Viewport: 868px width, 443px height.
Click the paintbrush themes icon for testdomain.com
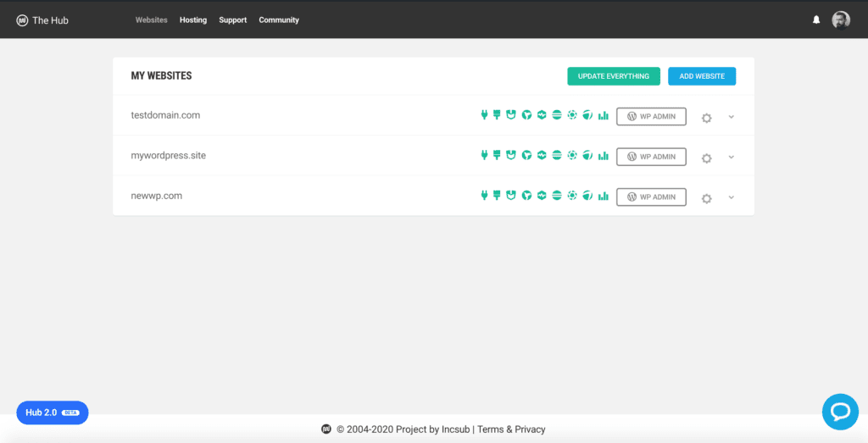497,115
